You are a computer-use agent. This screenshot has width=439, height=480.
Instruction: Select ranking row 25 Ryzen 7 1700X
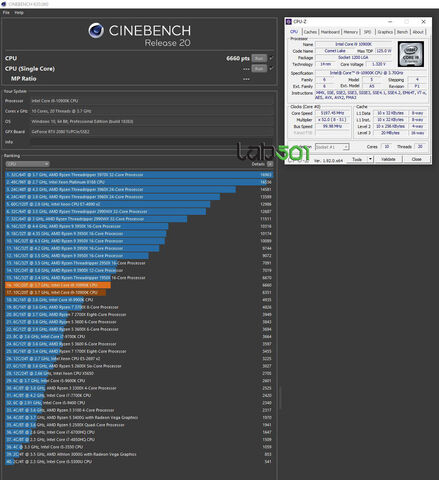139,351
